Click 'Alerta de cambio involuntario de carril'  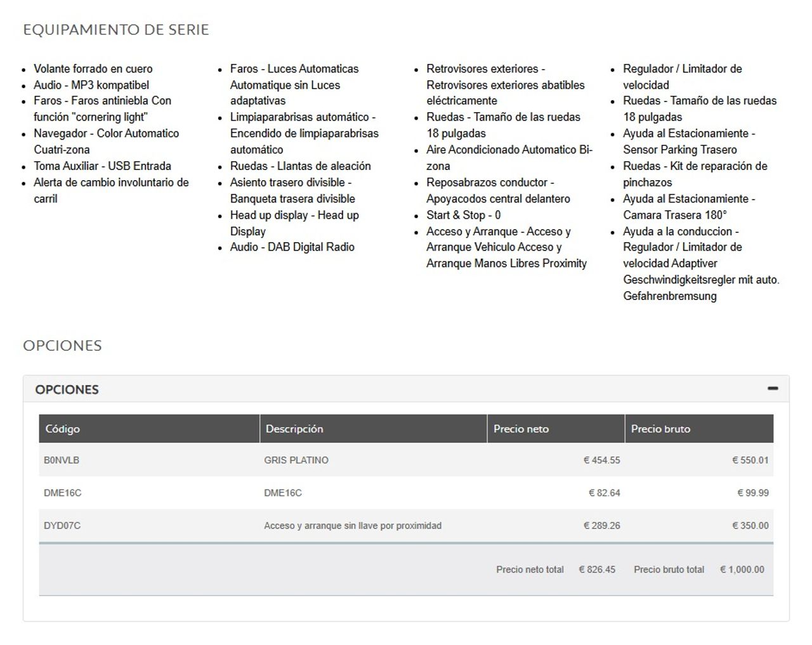(111, 190)
